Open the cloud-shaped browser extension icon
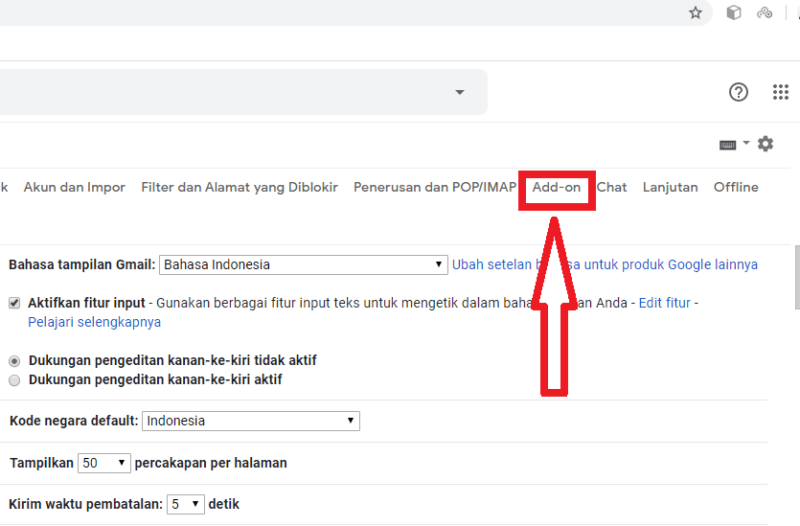This screenshot has width=800, height=526. coord(764,13)
